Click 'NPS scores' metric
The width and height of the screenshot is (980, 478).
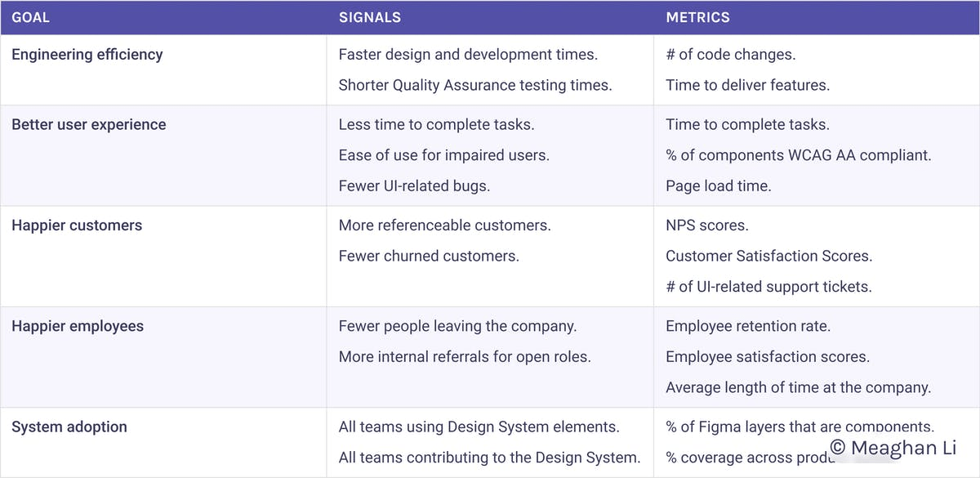pos(707,226)
